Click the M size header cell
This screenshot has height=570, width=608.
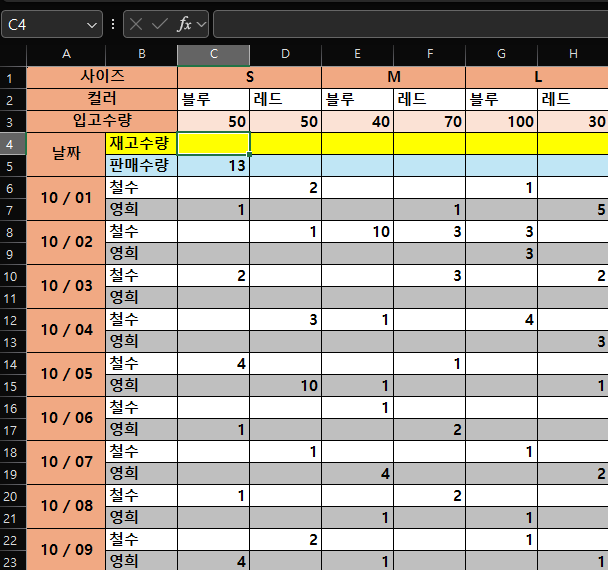pyautogui.click(x=394, y=77)
